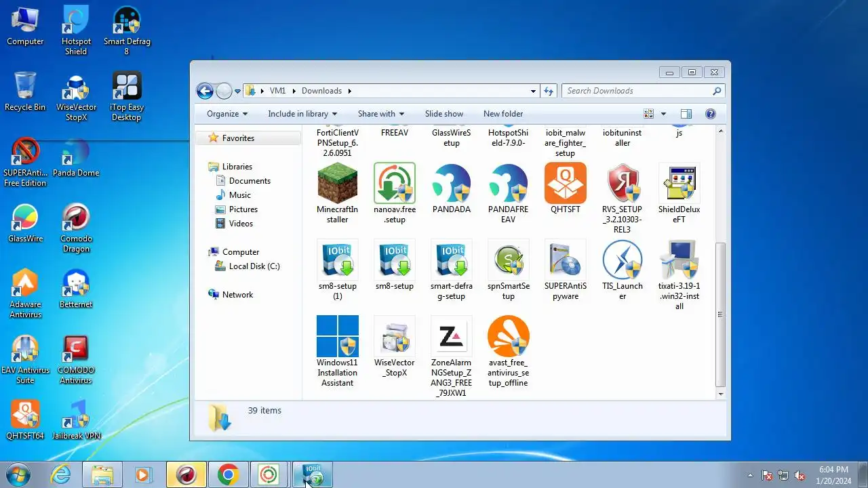
Task: Open Internet Explorer from taskbar
Action: pos(61,475)
